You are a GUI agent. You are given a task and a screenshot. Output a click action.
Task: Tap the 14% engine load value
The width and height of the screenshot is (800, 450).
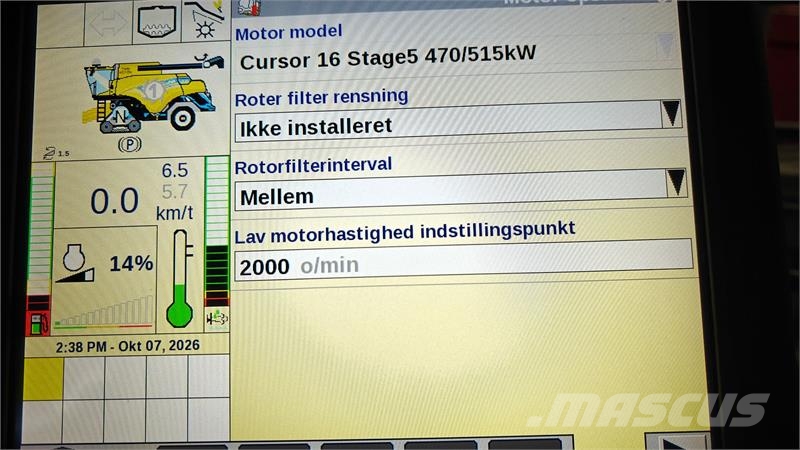(131, 263)
